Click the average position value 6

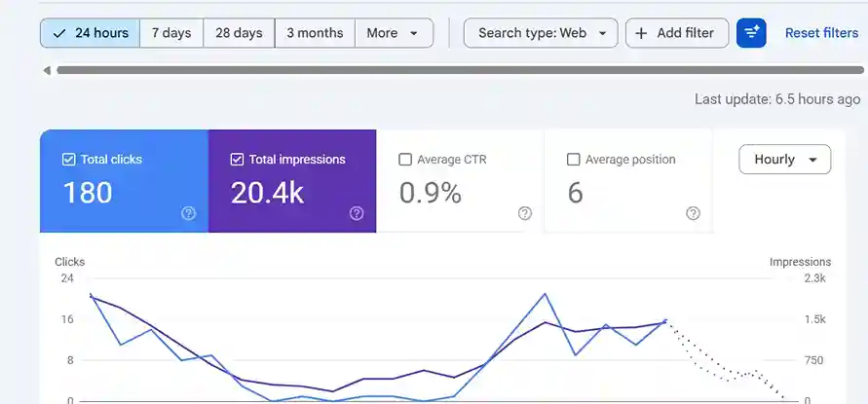pos(575,193)
